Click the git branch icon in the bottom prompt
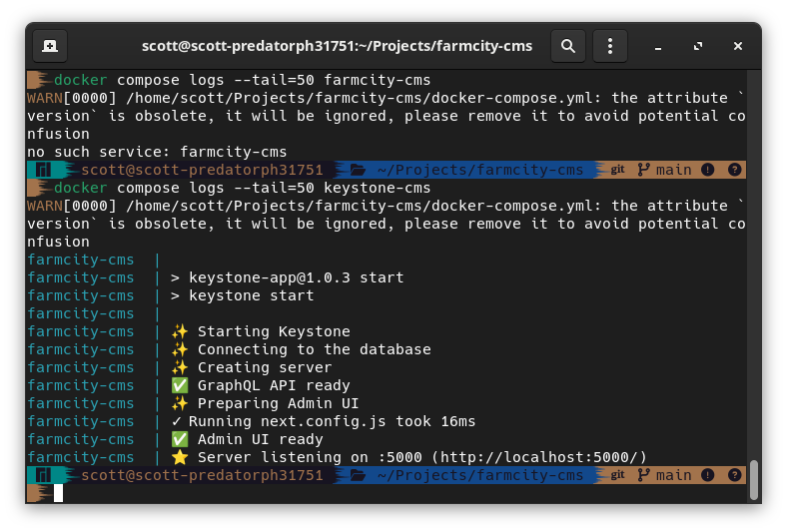Image resolution: width=787 pixels, height=532 pixels. [x=643, y=475]
